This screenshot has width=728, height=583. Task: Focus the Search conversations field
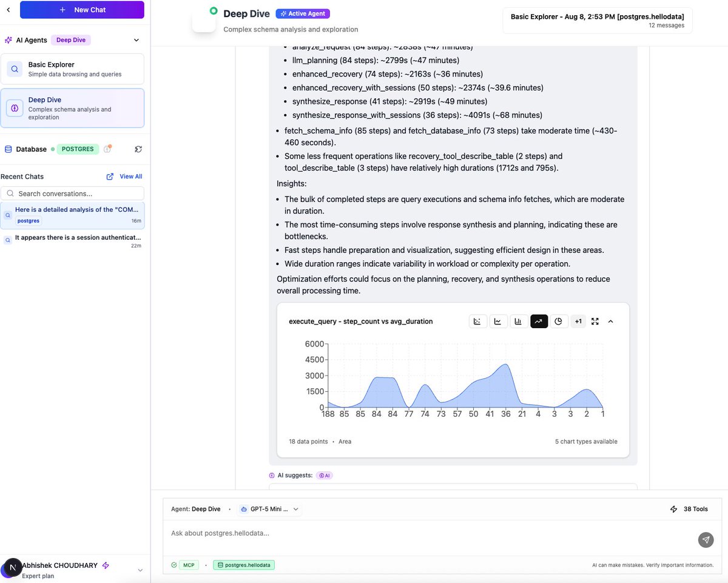point(72,194)
